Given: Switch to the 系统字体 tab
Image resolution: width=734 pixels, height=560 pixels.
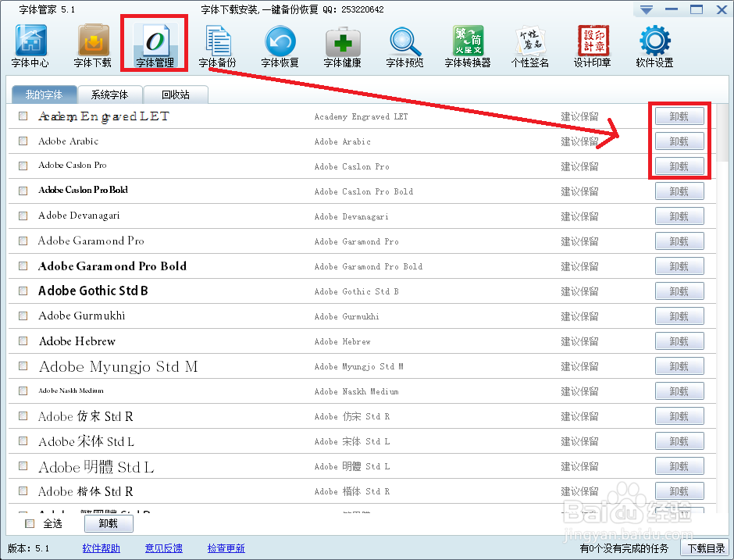Looking at the screenshot, I should (109, 95).
